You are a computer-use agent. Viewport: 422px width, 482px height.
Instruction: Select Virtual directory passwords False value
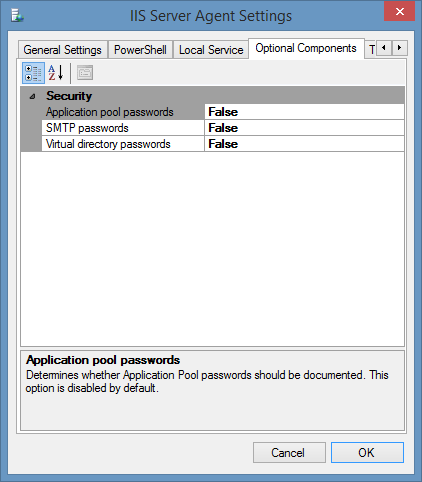(x=304, y=144)
